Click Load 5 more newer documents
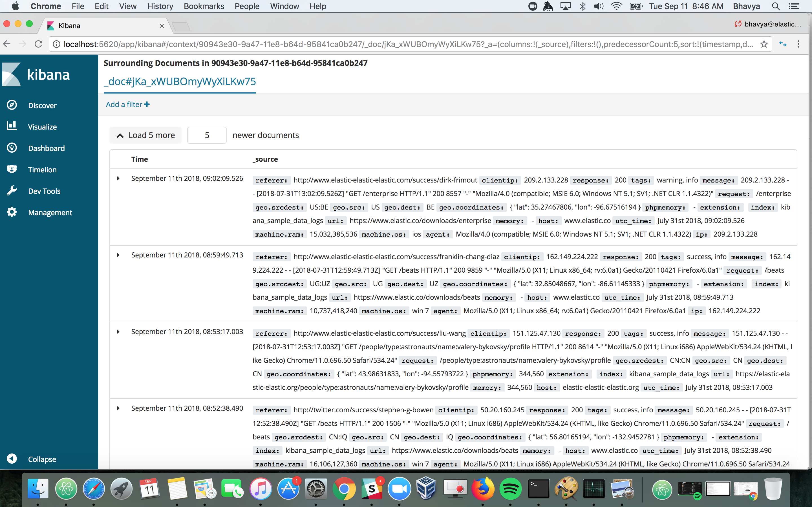This screenshot has width=812, height=507. (x=145, y=135)
